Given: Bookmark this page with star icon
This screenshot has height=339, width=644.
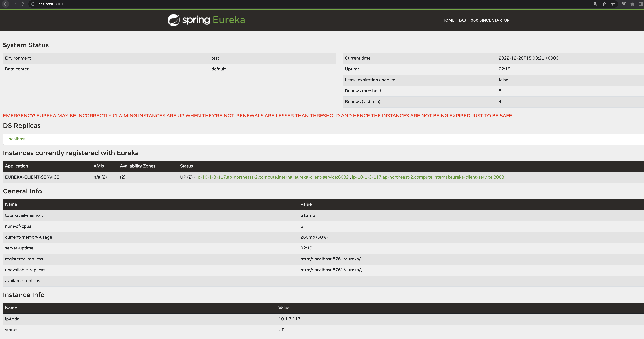Looking at the screenshot, I should click(613, 4).
